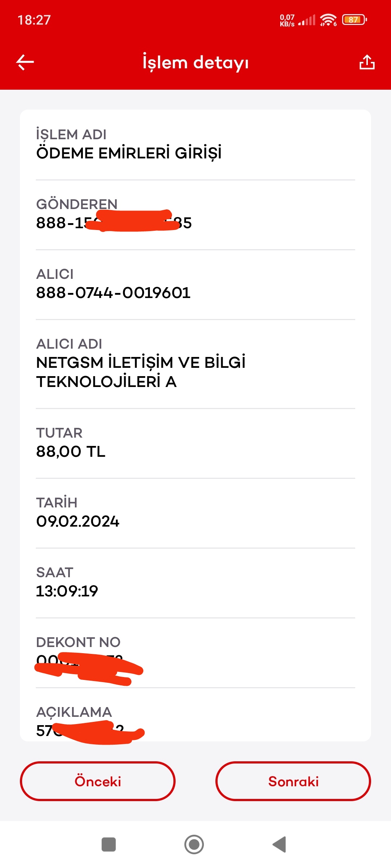Tap the date 09.02.2024

[x=77, y=521]
